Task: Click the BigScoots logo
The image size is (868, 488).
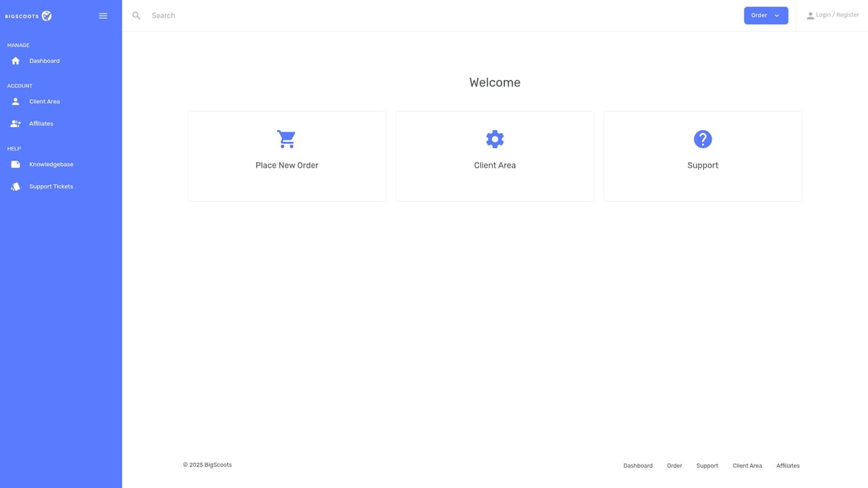Action: 28,16
